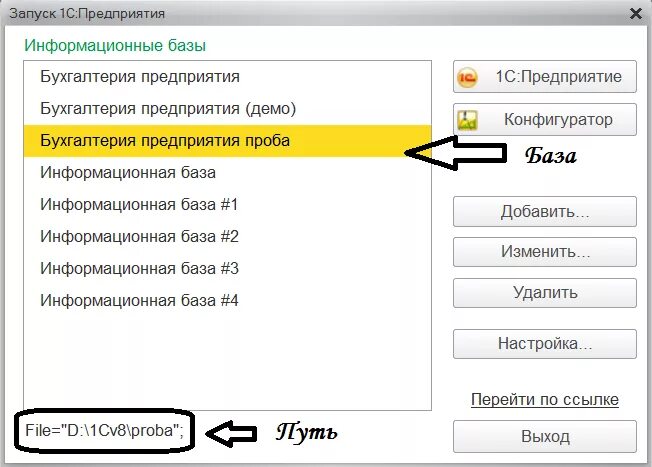The image size is (652, 467).
Task: Click the 1C logo icon on 1С:Предприятие button
Action: tap(467, 77)
